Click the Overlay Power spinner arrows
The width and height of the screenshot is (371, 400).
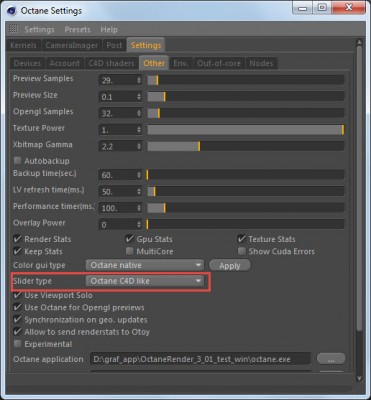[139, 225]
